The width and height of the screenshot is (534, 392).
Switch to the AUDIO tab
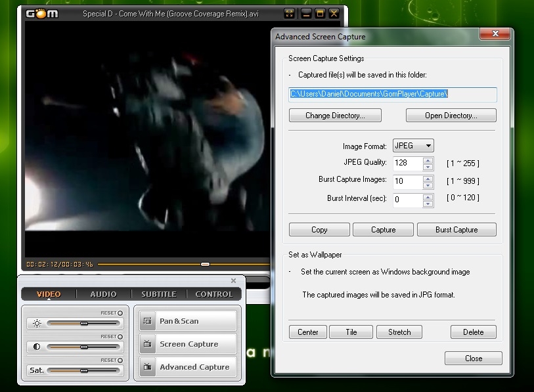click(104, 294)
